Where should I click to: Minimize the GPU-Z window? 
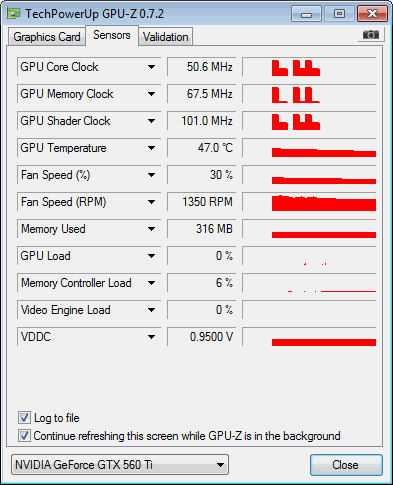click(x=306, y=14)
